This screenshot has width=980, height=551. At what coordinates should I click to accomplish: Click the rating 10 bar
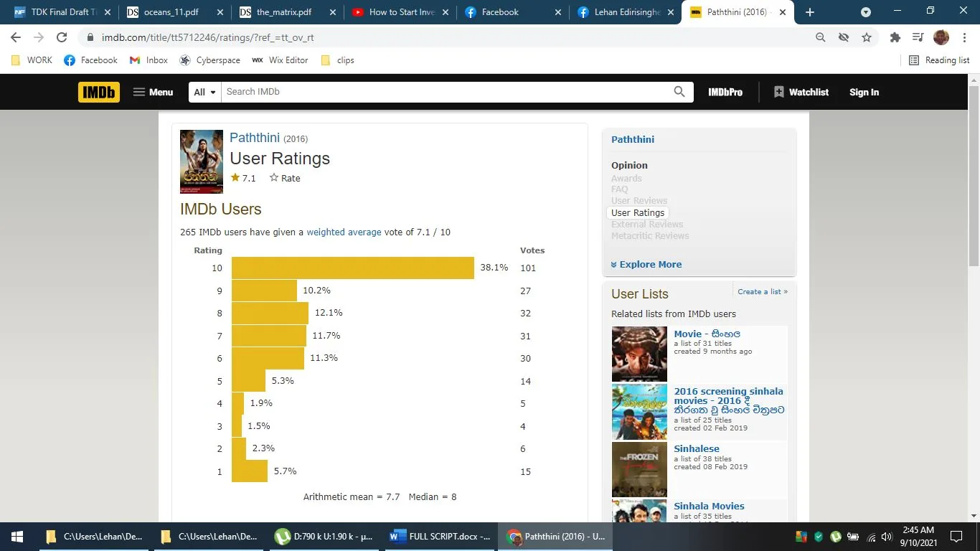[352, 268]
